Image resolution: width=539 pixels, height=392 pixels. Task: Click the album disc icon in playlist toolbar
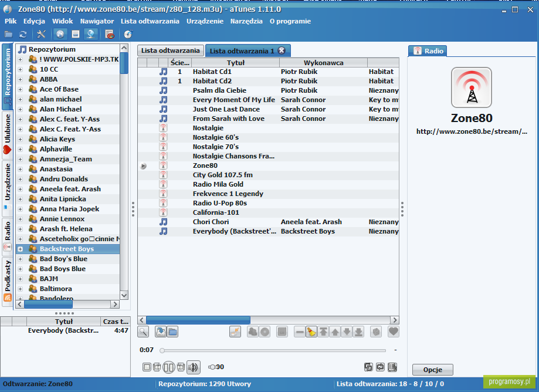tap(265, 332)
